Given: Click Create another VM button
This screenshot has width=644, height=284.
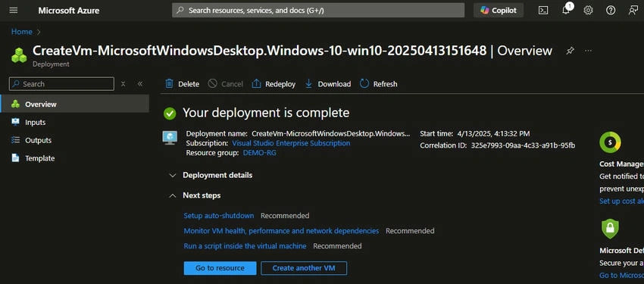Looking at the screenshot, I should 304,268.
